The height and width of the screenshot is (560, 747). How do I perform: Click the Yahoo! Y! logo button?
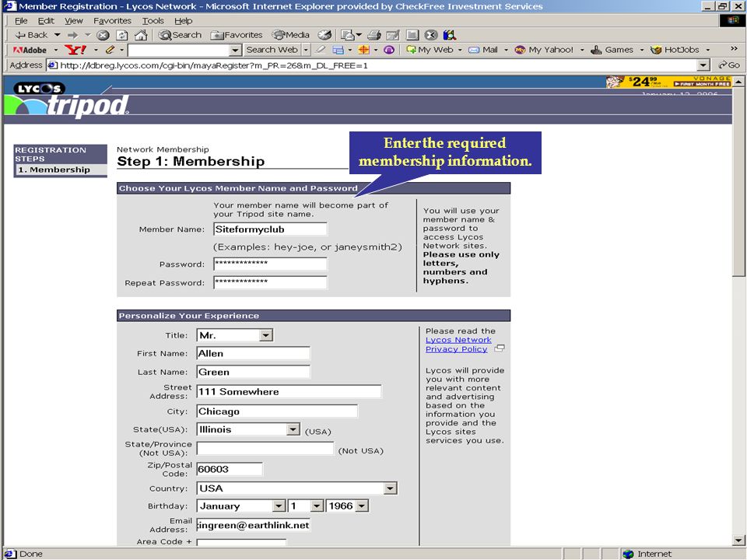click(x=75, y=50)
